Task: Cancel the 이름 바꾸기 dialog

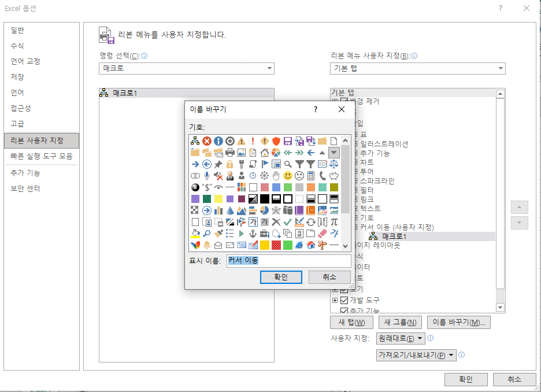Action: tap(329, 277)
